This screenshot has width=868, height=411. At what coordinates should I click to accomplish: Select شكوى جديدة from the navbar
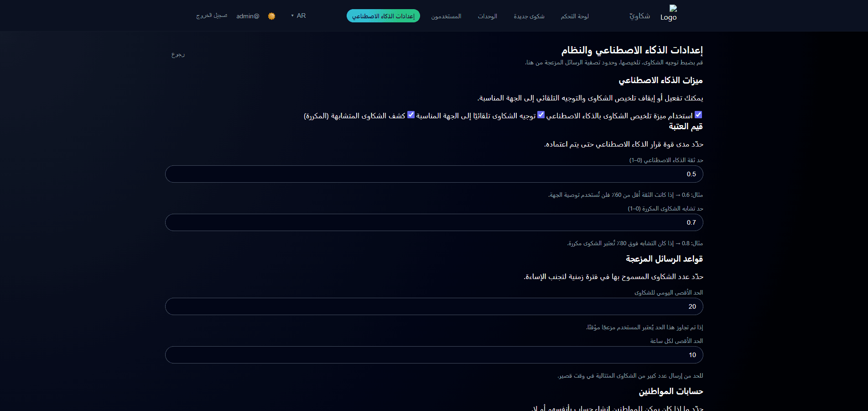click(529, 16)
